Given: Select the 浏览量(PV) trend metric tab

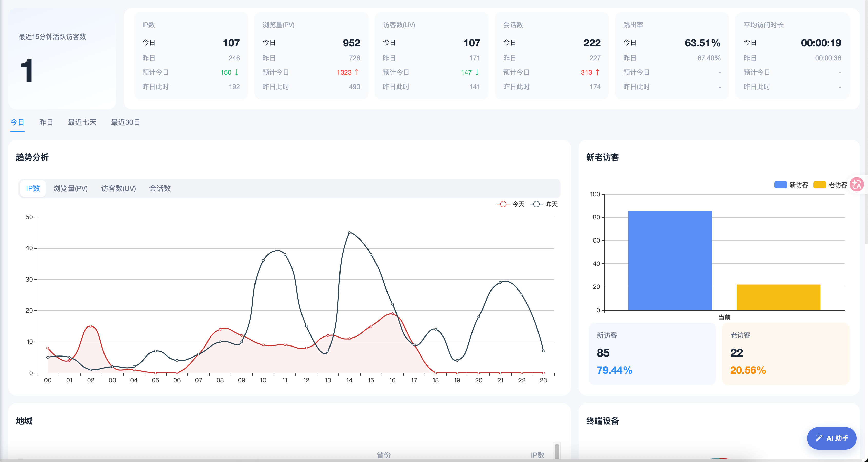Looking at the screenshot, I should tap(70, 189).
